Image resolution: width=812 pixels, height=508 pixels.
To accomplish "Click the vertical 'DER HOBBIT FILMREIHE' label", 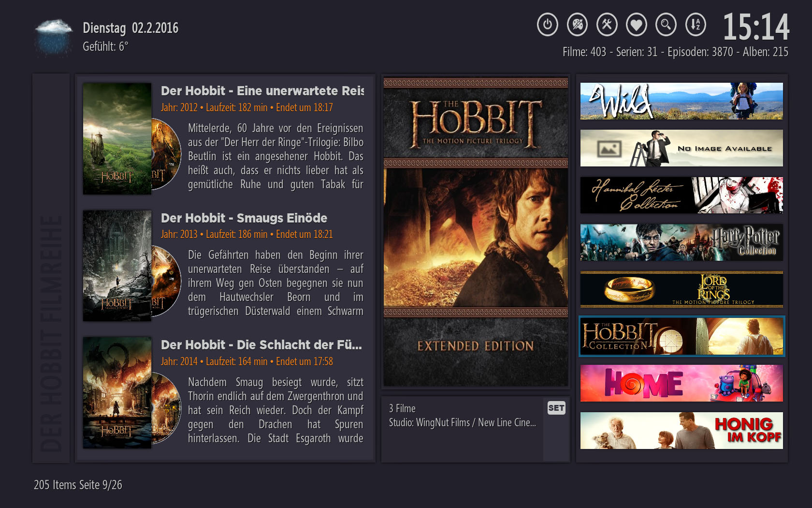I will pyautogui.click(x=51, y=333).
